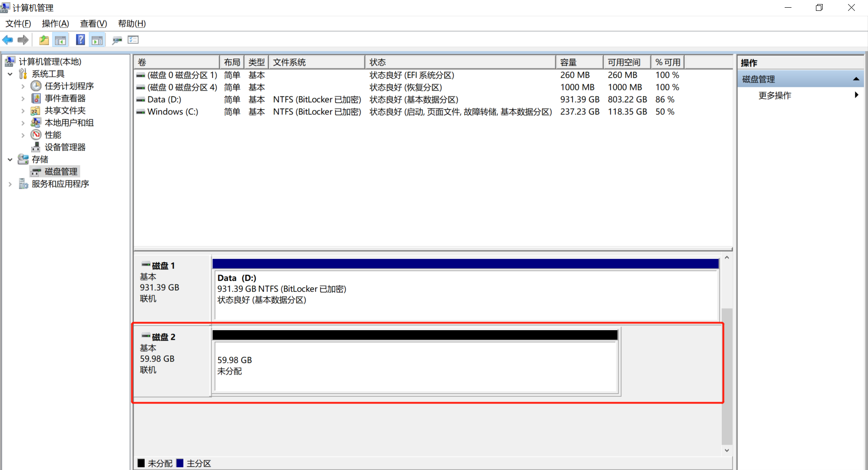Select the Event Viewer icon
Image resolution: width=868 pixels, height=470 pixels.
coord(36,98)
